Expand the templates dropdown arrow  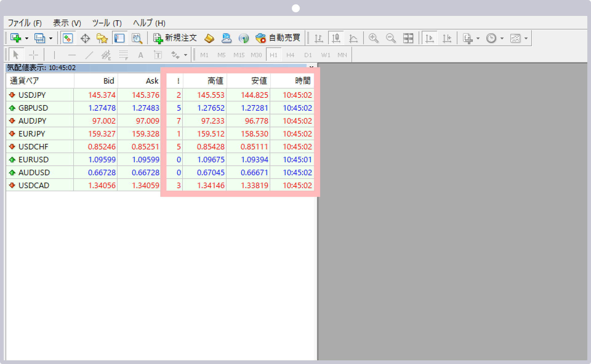tap(526, 38)
